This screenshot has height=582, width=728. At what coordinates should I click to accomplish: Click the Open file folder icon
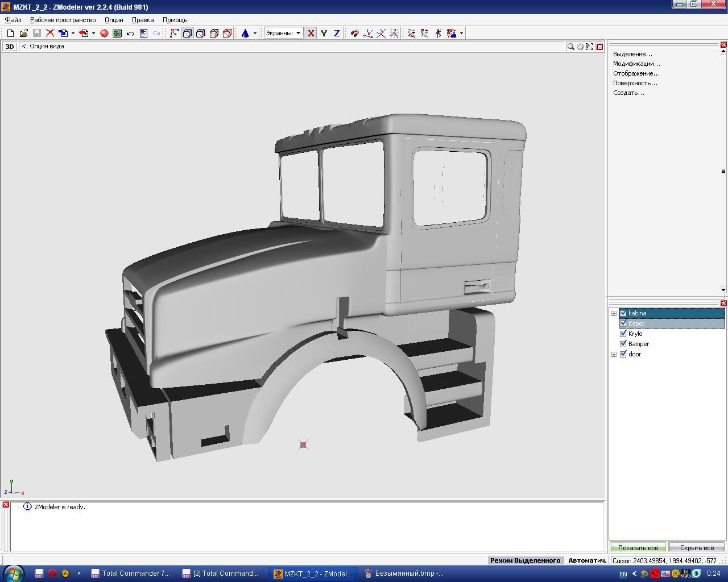(x=23, y=34)
